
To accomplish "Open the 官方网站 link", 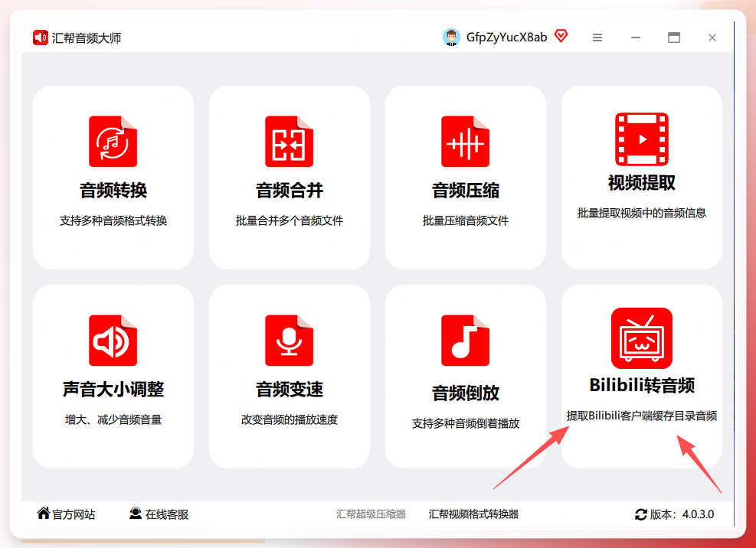I will click(74, 514).
